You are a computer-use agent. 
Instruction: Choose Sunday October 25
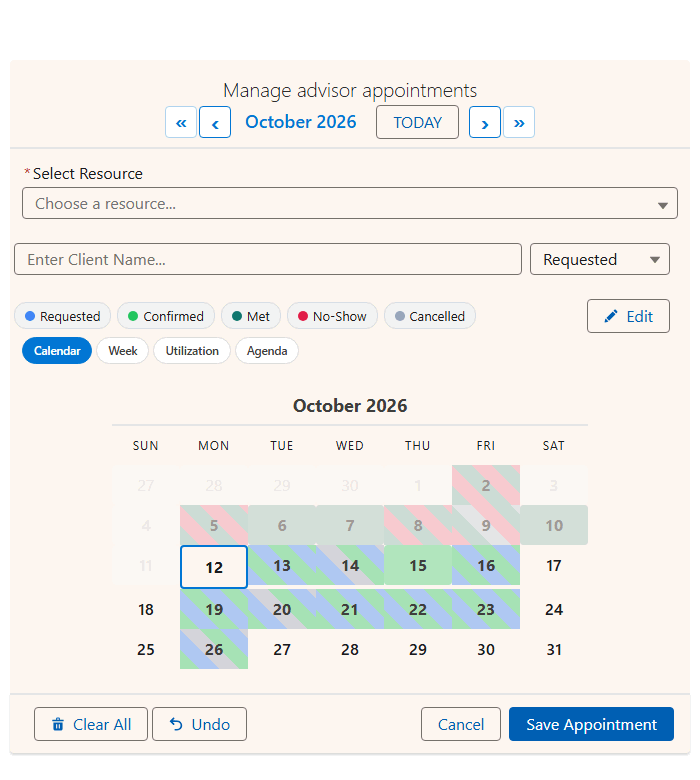click(x=146, y=649)
